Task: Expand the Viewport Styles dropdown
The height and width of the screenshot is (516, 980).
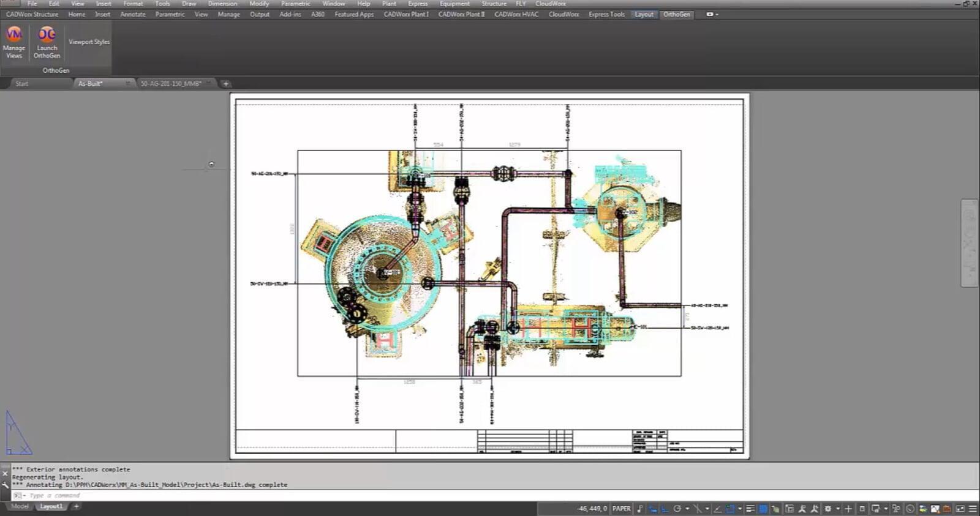Action: [89, 42]
